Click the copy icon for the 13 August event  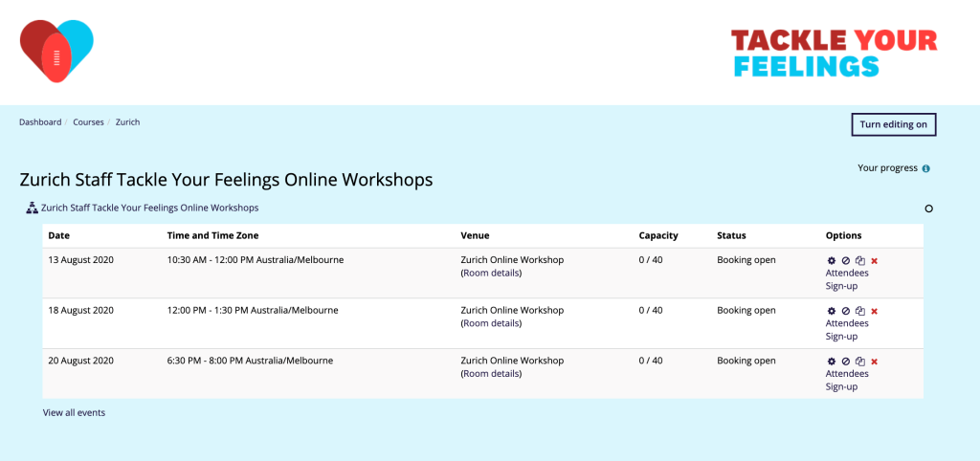(859, 260)
